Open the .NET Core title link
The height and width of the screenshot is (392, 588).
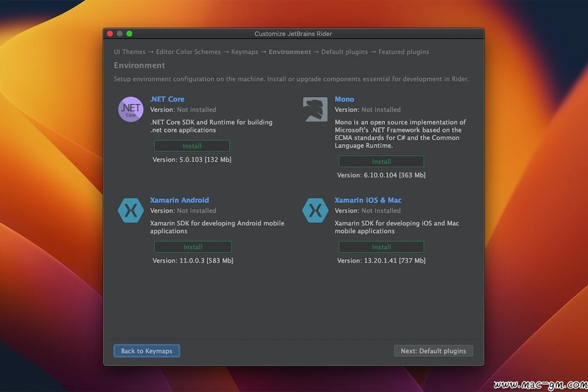click(167, 99)
